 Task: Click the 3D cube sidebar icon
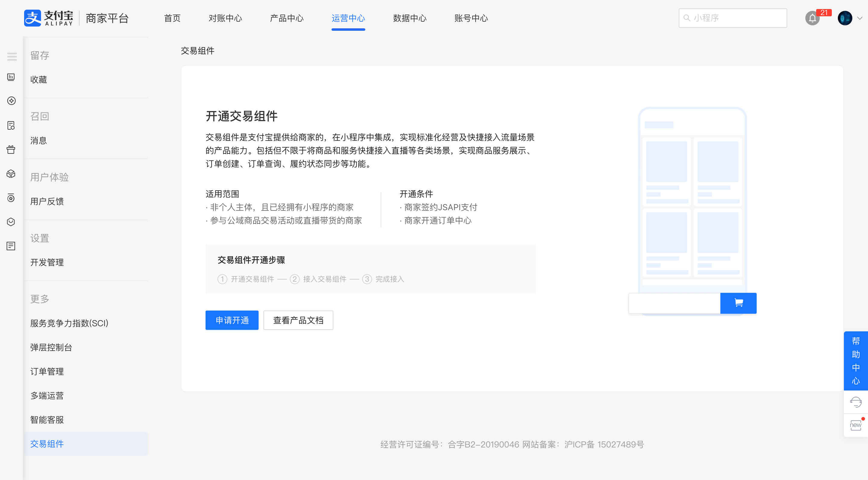point(11,174)
